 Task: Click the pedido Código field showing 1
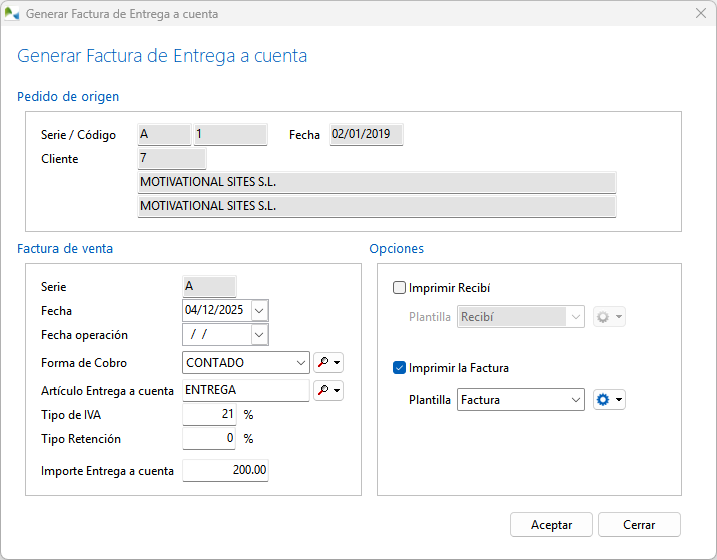pos(230,134)
